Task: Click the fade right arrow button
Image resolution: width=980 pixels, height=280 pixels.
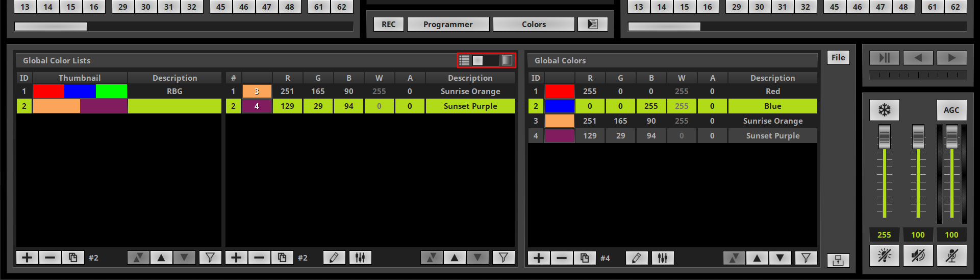Action: tap(952, 58)
